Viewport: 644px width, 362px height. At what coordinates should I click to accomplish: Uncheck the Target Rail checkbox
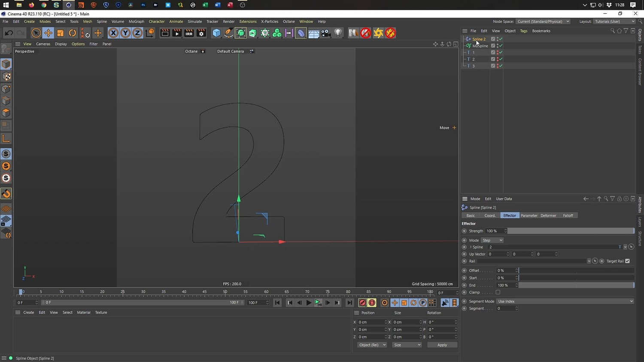coord(627,261)
